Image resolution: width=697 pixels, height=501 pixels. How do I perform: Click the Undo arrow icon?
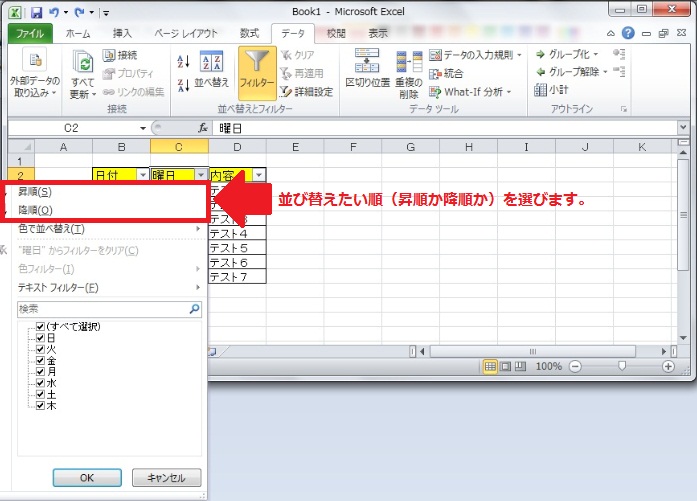pos(54,12)
